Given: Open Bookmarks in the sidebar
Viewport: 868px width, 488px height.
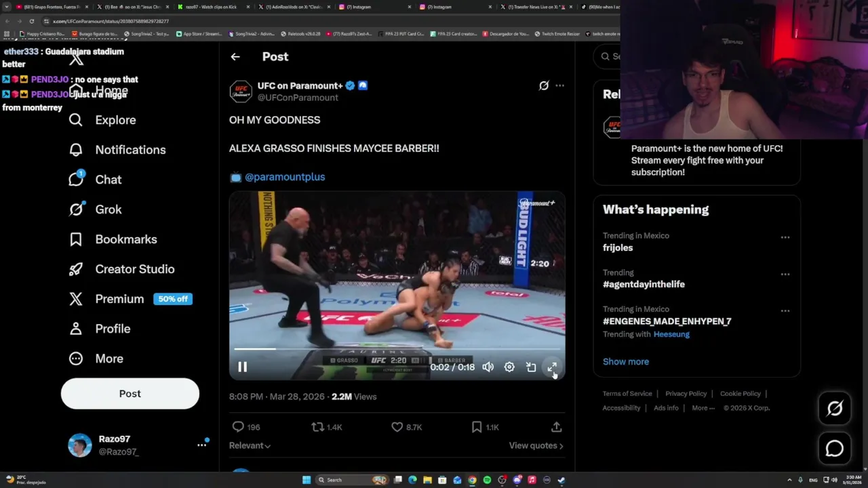Looking at the screenshot, I should coord(113,239).
